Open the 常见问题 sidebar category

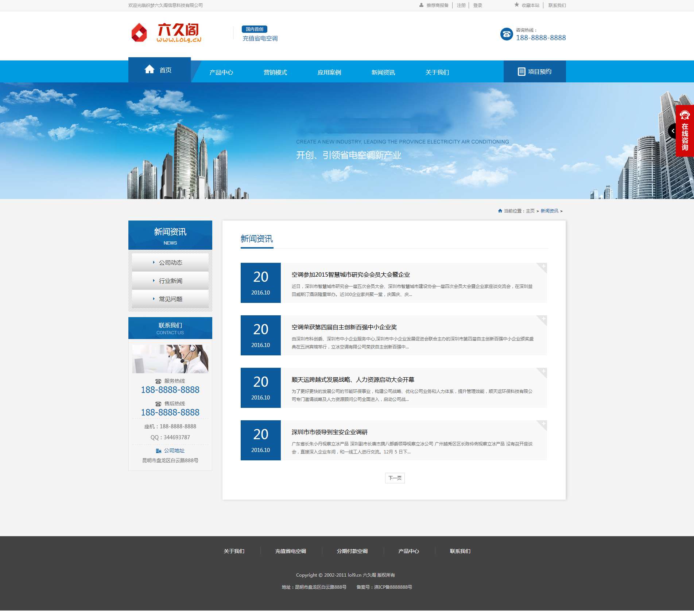[x=170, y=299]
